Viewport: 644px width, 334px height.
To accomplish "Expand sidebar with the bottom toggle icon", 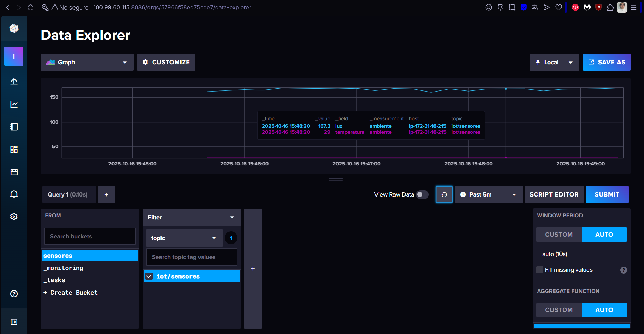I will tap(14, 322).
